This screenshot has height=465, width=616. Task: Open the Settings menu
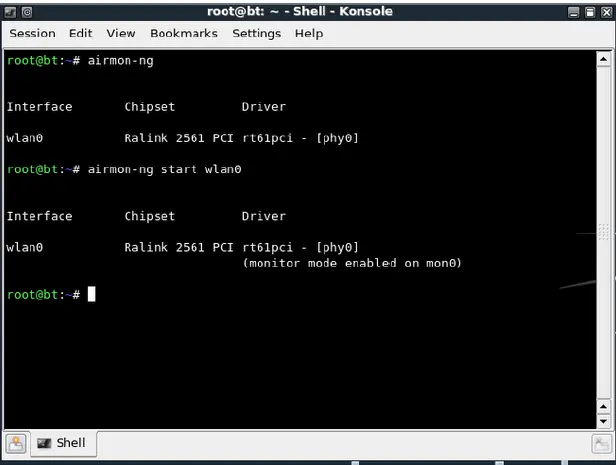click(257, 33)
